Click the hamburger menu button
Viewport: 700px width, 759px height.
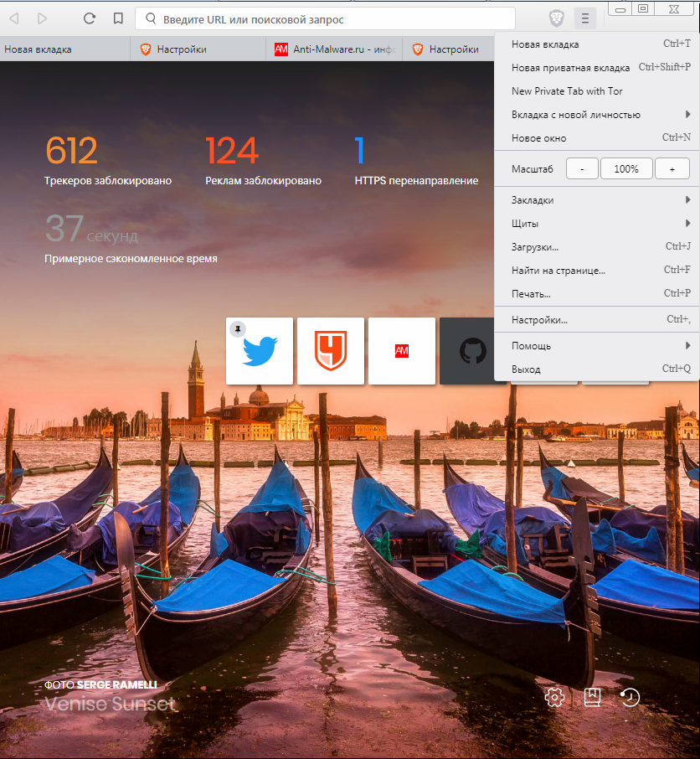click(x=585, y=19)
